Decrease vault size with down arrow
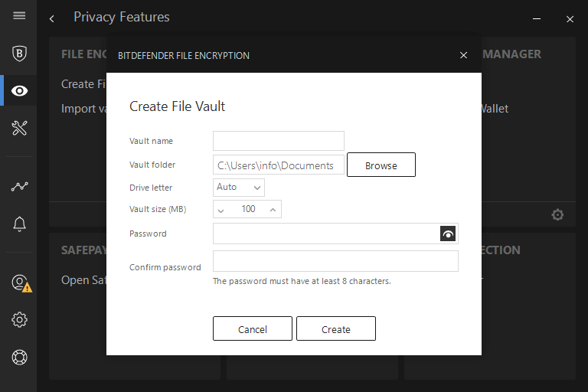Image resolution: width=588 pixels, height=392 pixels. [x=221, y=209]
